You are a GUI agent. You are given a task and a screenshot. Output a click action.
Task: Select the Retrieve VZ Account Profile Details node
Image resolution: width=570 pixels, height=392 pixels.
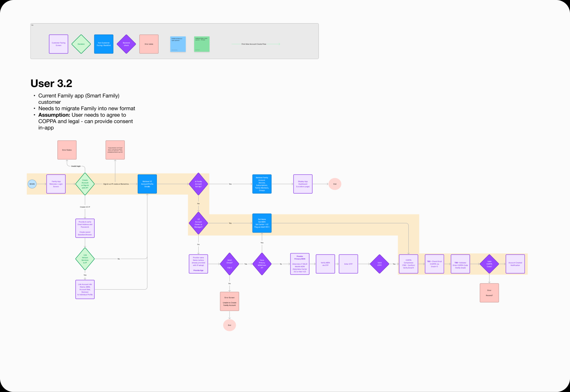point(147,184)
